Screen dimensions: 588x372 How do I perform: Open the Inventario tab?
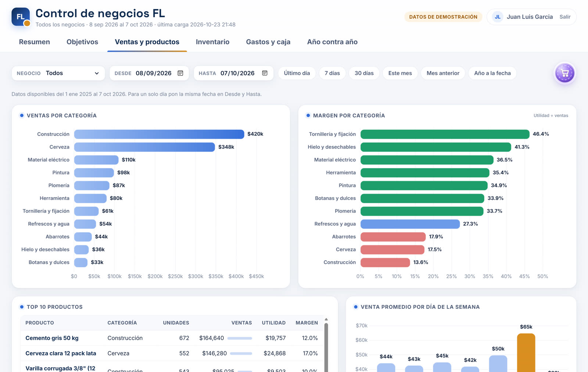pos(212,42)
